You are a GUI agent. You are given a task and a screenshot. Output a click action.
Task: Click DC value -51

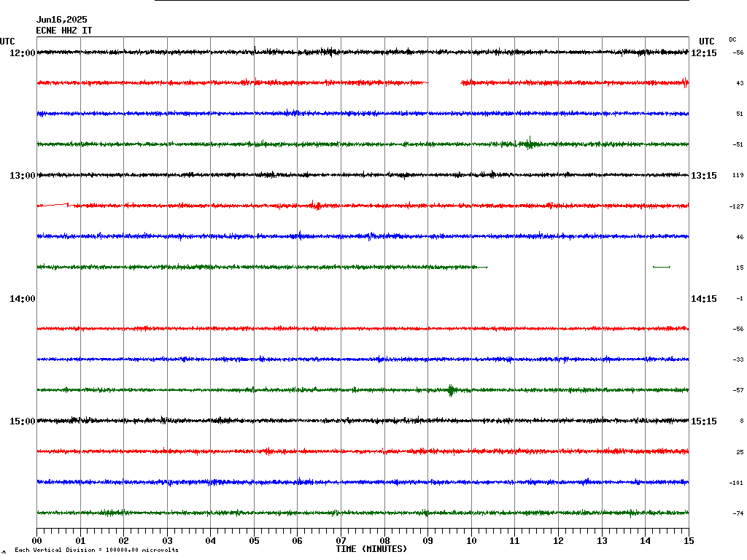[738, 144]
